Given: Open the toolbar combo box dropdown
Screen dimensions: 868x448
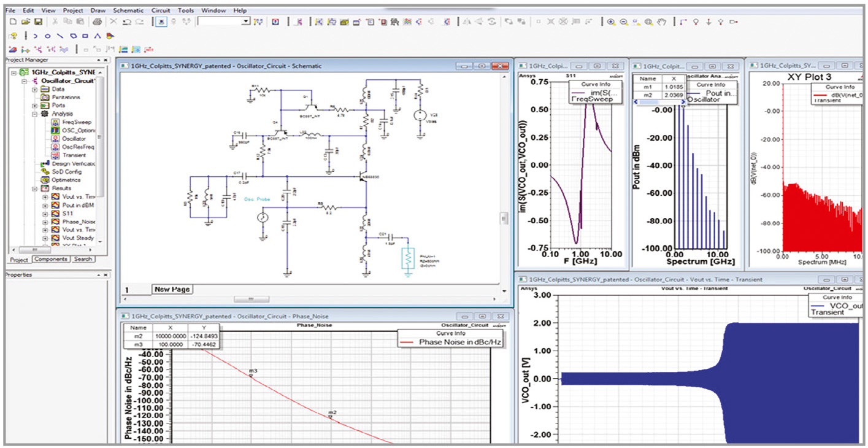Looking at the screenshot, I should [245, 22].
